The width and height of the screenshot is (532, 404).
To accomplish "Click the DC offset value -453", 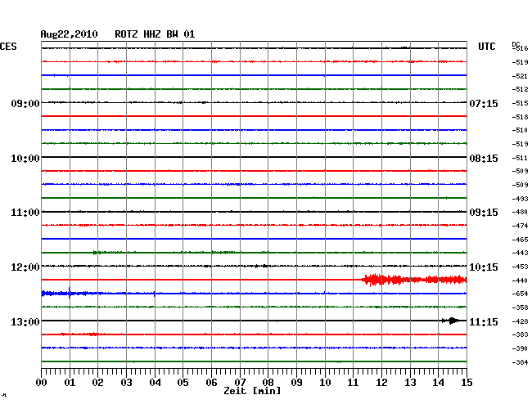I will [520, 267].
